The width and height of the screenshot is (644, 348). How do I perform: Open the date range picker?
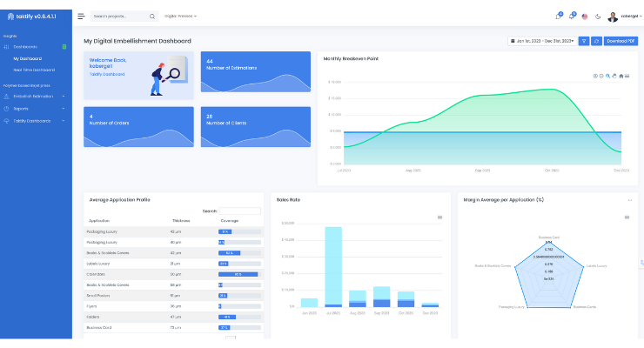(541, 41)
